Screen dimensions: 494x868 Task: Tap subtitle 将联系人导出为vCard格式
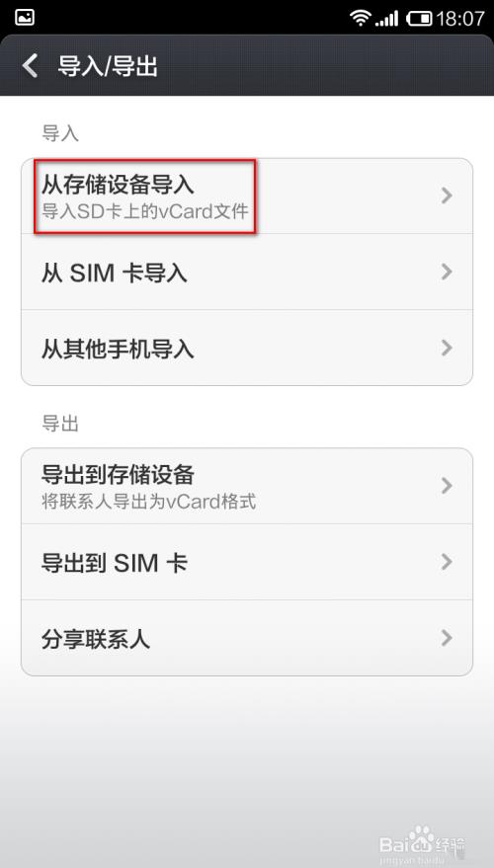(x=149, y=502)
